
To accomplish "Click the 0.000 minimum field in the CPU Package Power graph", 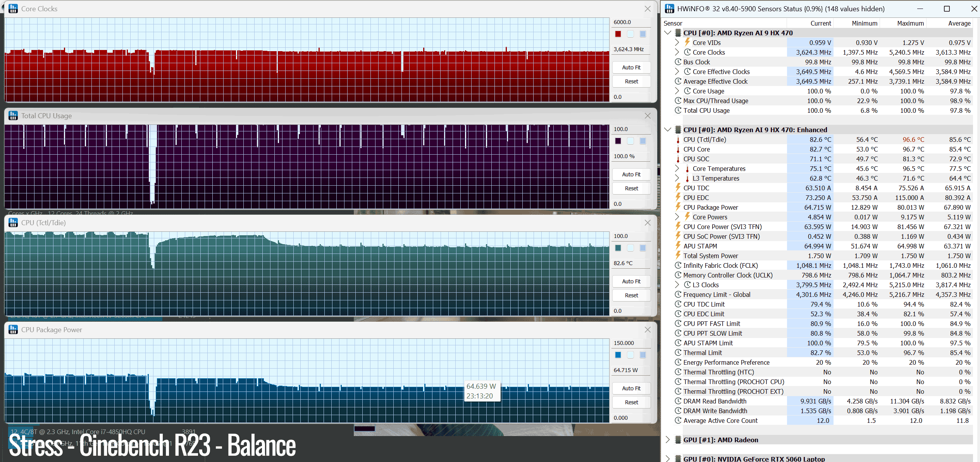I will [x=631, y=418].
